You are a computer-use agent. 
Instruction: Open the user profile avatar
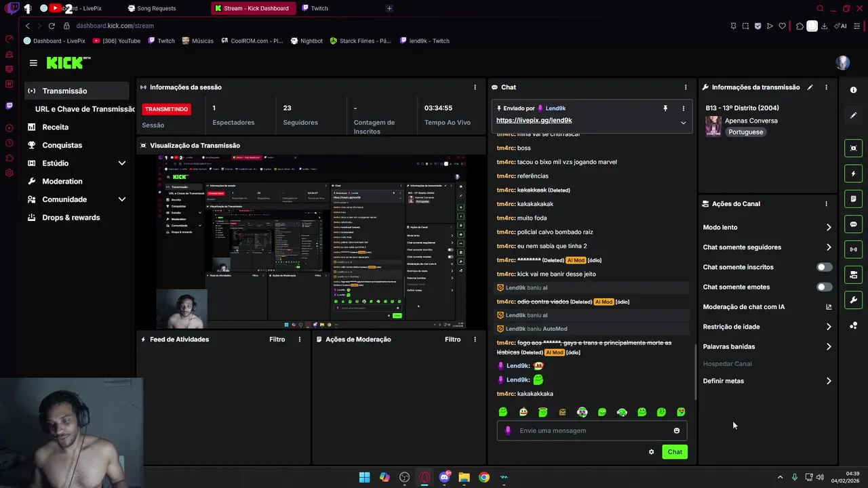click(842, 63)
